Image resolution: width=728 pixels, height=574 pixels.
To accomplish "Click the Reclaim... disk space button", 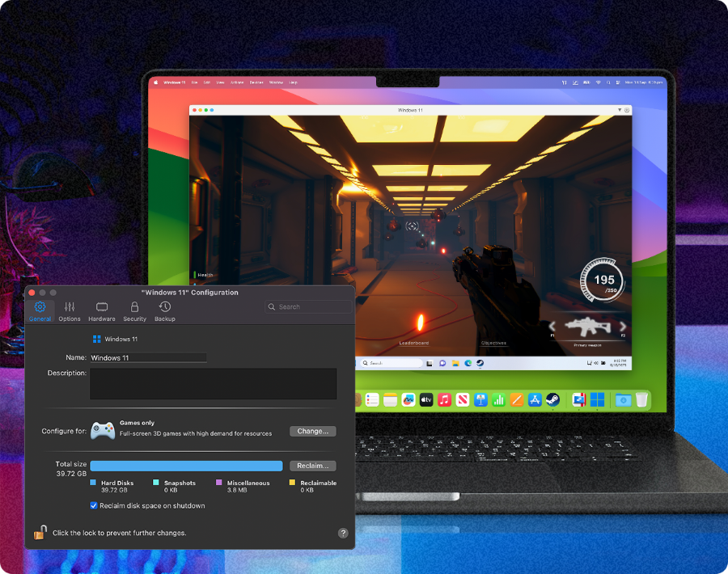I will tap(314, 465).
